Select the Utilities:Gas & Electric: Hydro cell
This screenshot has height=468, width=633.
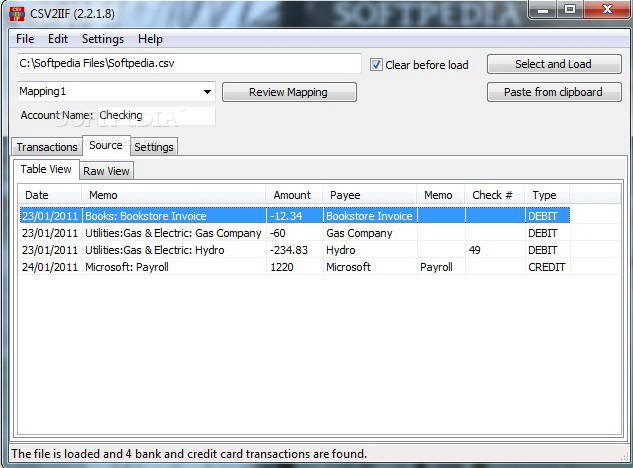(x=174, y=250)
